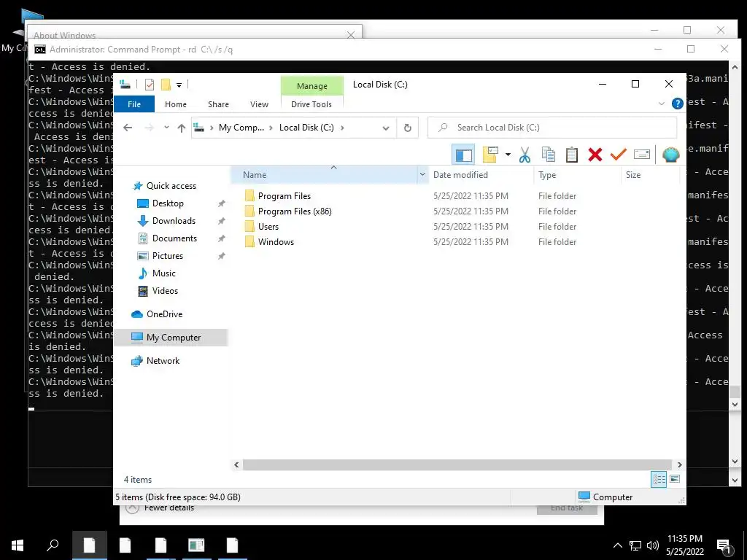Click the Manage contextual tab

pyautogui.click(x=312, y=86)
